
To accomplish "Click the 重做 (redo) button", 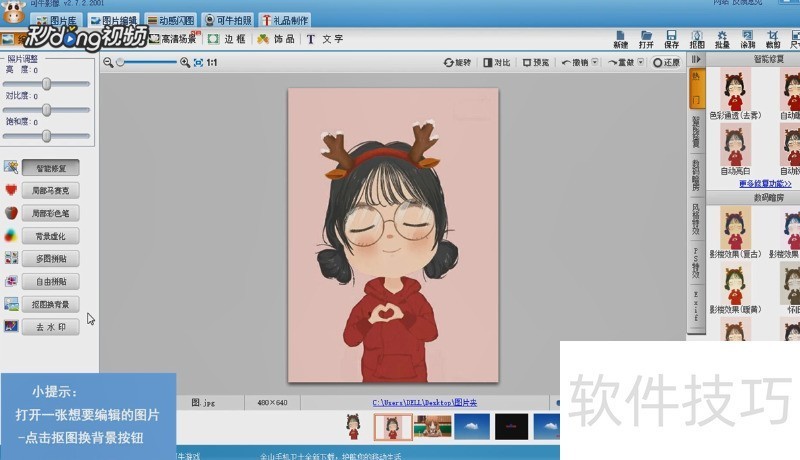I will (x=621, y=62).
